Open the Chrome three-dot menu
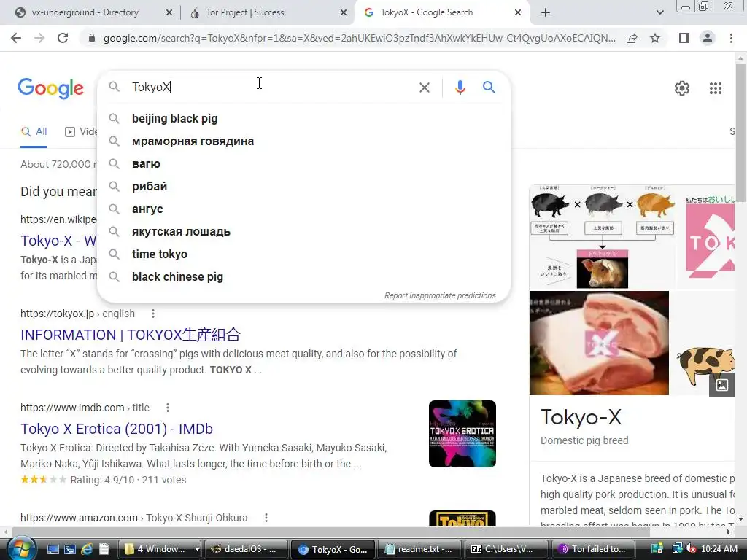Viewport: 747px width, 560px height. point(731,38)
